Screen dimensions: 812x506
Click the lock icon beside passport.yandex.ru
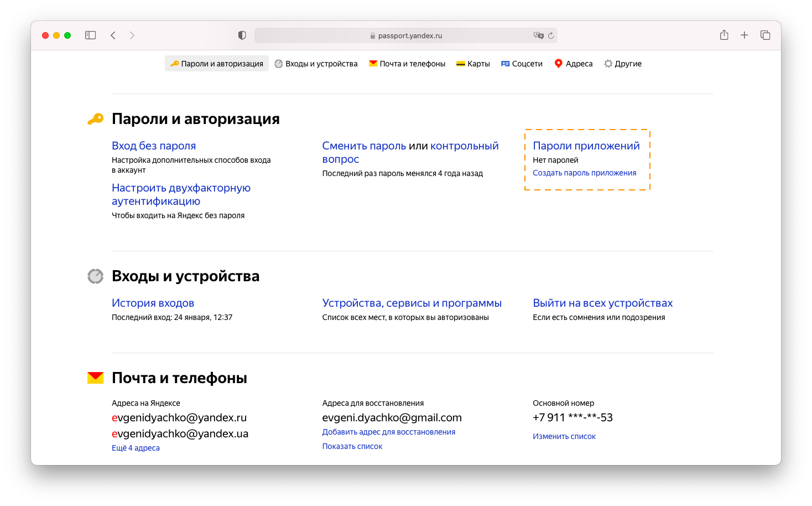(x=373, y=35)
